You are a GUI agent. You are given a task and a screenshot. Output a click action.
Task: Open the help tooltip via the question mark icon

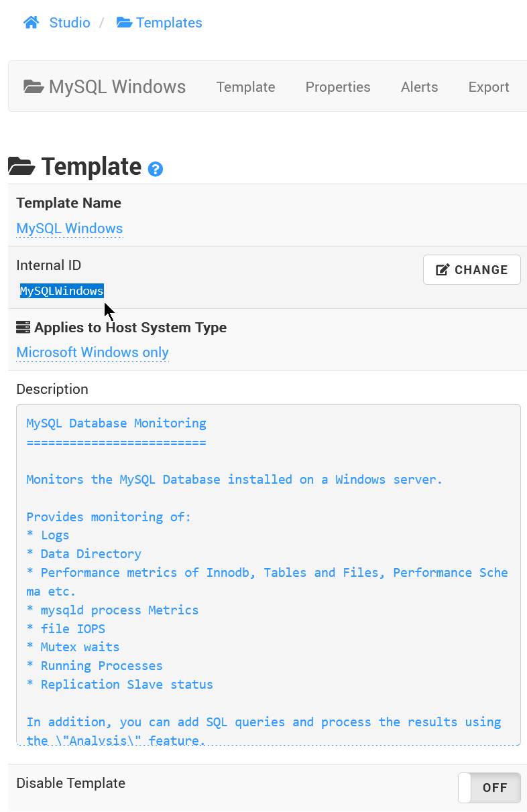click(x=155, y=169)
